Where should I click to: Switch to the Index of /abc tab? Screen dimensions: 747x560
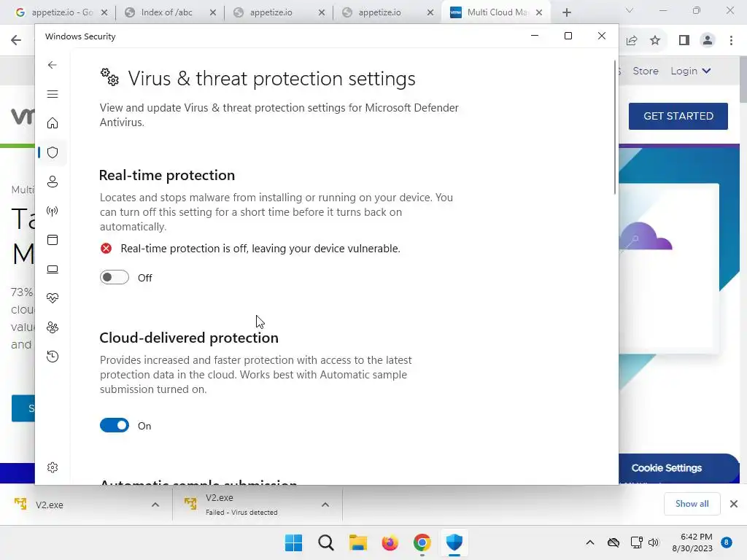[x=171, y=12]
